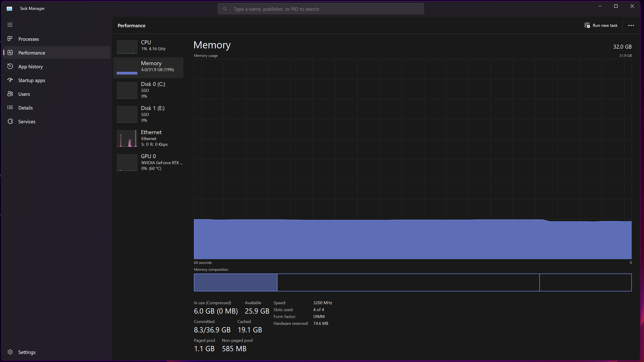The image size is (644, 362).
Task: Open Settings gear icon
Action: click(x=10, y=352)
